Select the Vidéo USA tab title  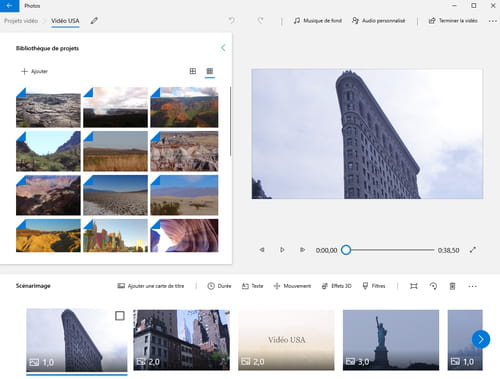[x=65, y=21]
